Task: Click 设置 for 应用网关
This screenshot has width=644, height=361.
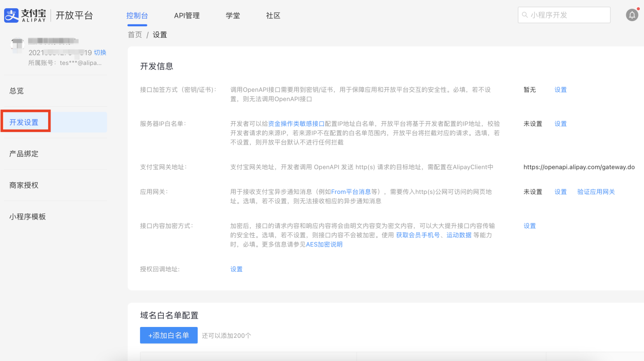Action: [561, 192]
